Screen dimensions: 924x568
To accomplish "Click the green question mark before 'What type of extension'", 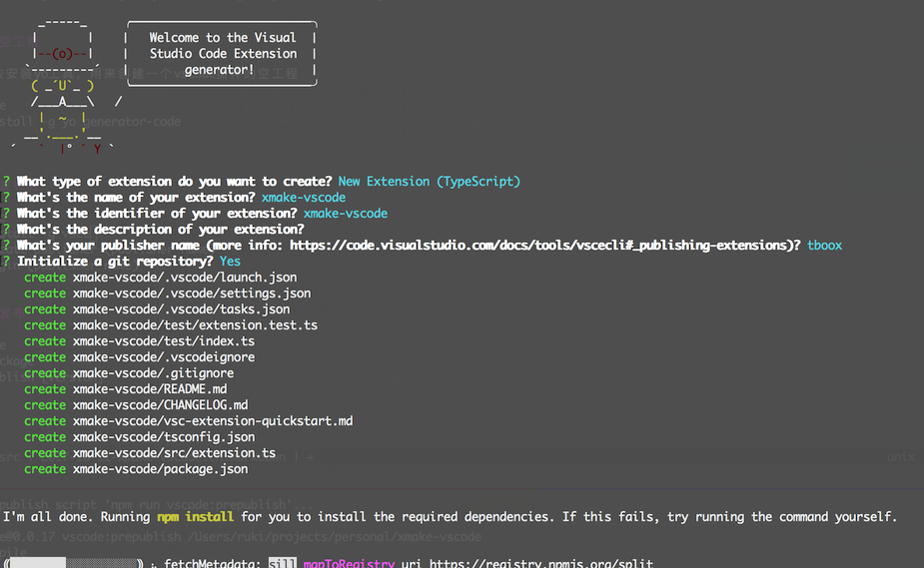I will (6, 182).
